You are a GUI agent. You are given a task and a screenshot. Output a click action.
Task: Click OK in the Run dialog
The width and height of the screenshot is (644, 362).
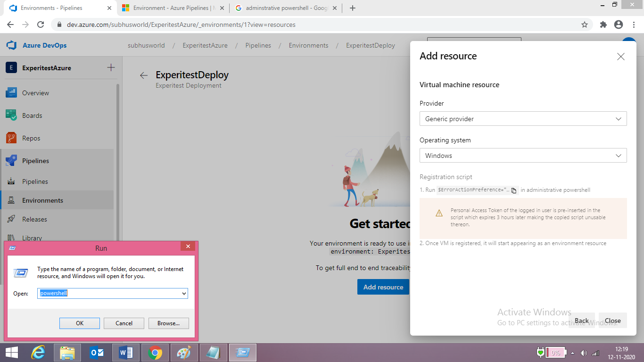80,323
